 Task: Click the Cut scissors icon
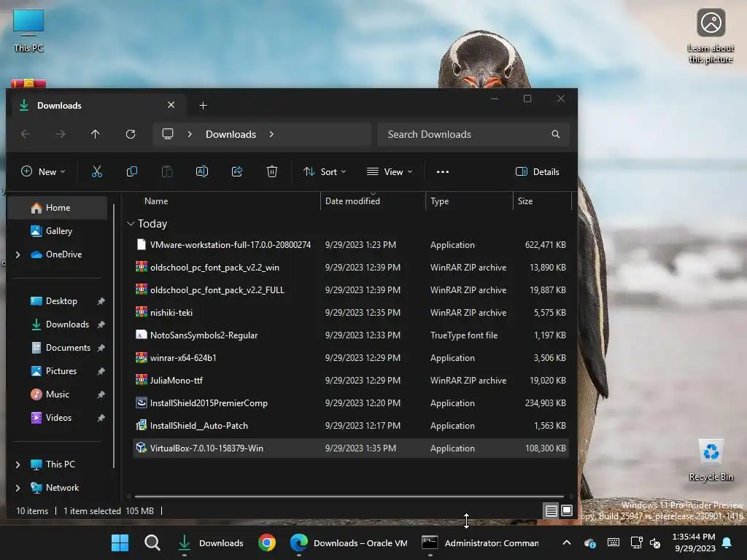pyautogui.click(x=97, y=171)
